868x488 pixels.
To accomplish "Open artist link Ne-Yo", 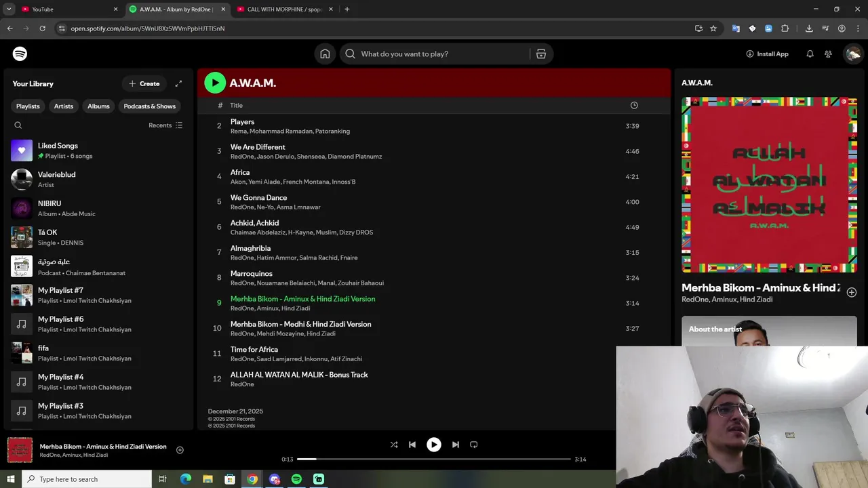I will click(266, 207).
